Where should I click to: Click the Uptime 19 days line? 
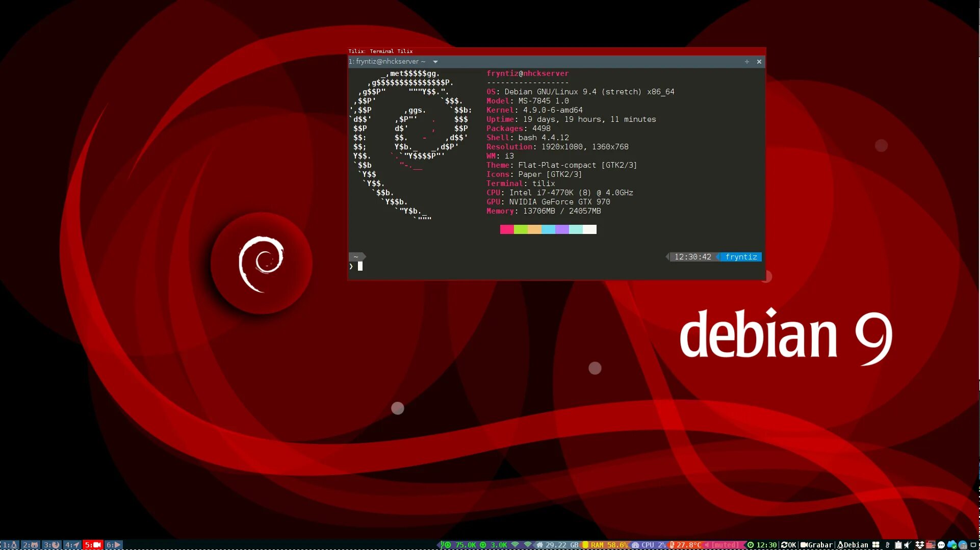click(571, 119)
